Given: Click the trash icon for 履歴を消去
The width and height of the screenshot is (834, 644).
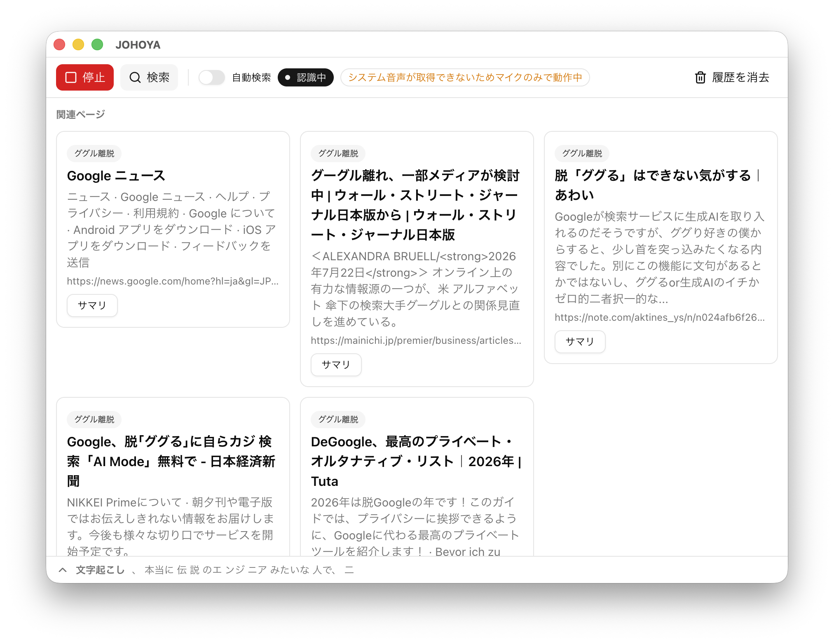Looking at the screenshot, I should [x=700, y=77].
